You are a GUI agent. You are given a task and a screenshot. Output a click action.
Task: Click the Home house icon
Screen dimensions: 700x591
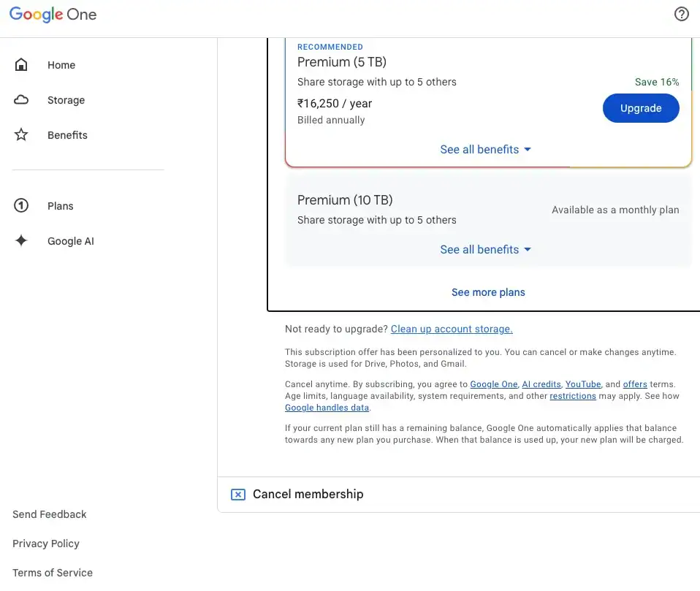pos(21,65)
